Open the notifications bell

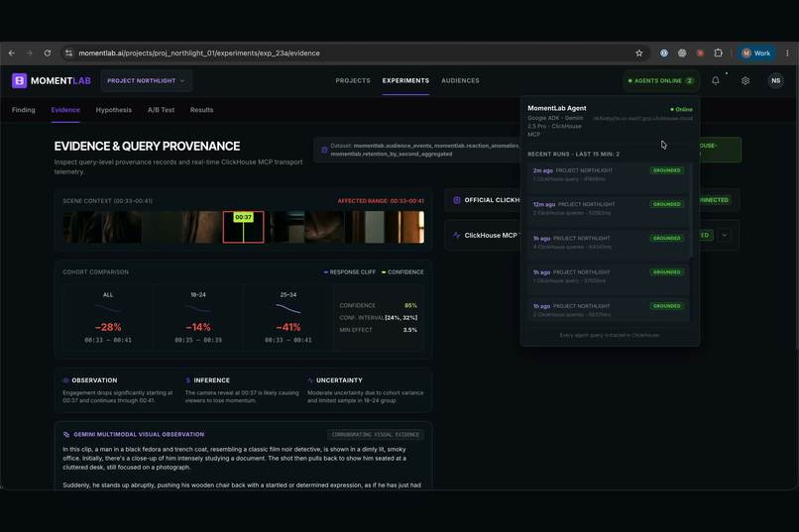(716, 80)
